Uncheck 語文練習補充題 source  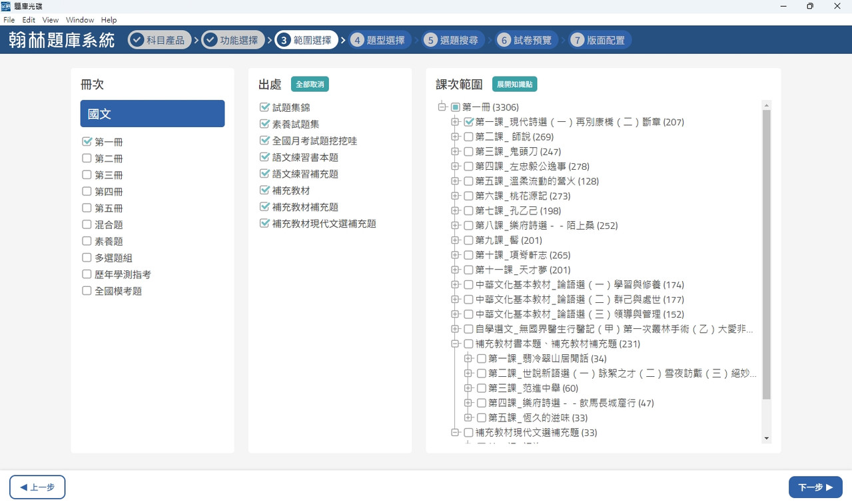coord(264,174)
